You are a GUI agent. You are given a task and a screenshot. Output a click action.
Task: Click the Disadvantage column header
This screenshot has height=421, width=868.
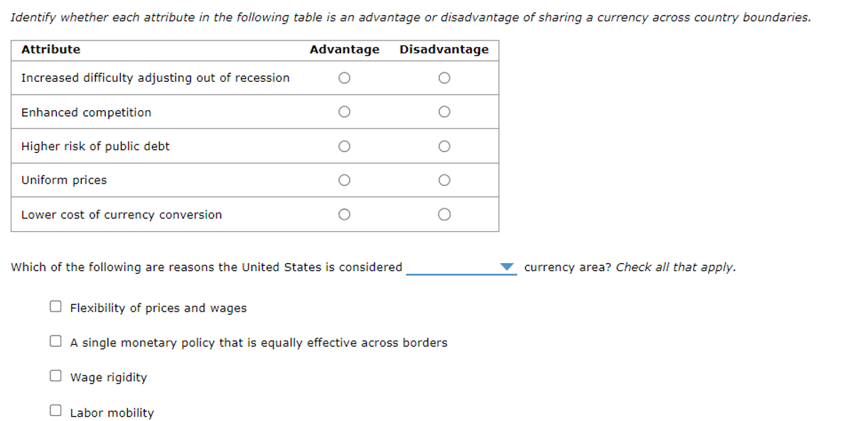[444, 49]
